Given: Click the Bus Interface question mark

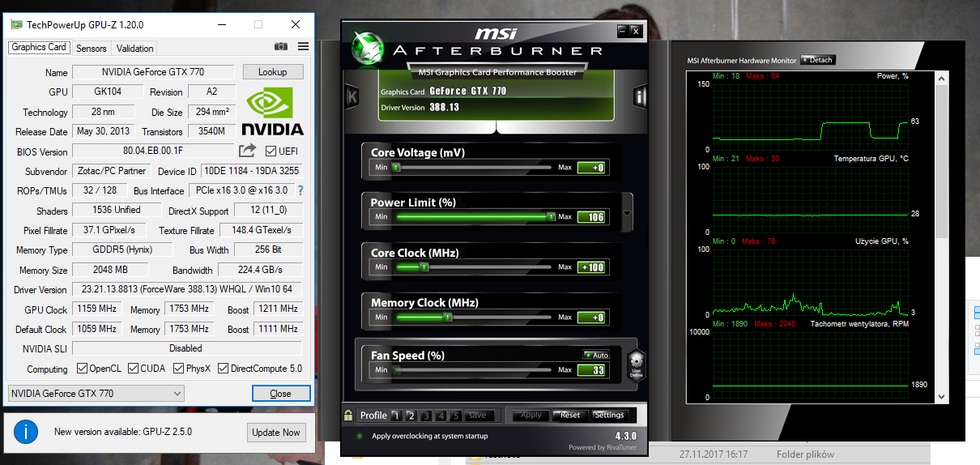Looking at the screenshot, I should point(300,190).
